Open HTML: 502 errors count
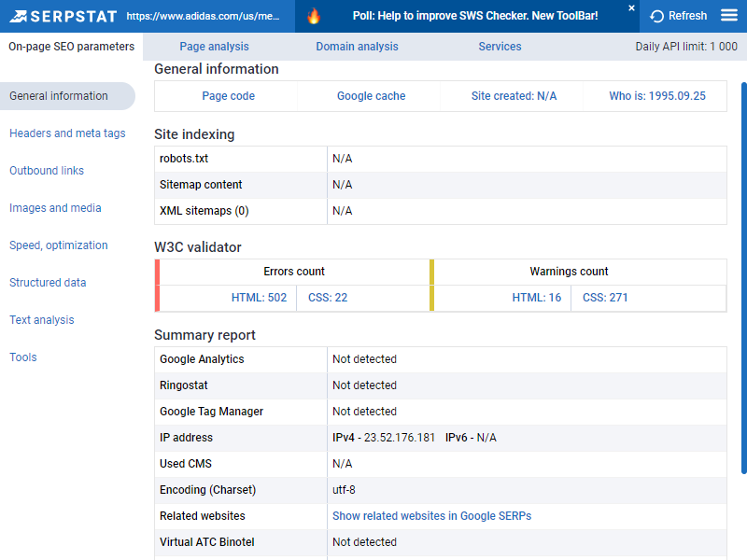 pyautogui.click(x=259, y=298)
